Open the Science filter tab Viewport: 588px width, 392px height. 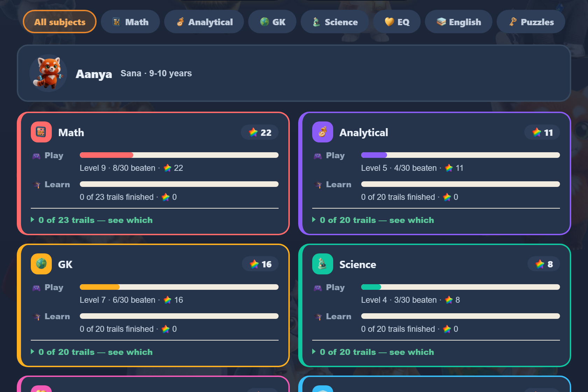tap(335, 22)
